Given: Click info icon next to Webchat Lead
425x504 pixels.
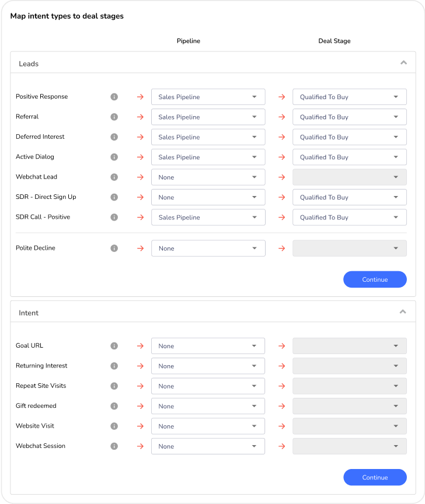Looking at the screenshot, I should coord(114,177).
